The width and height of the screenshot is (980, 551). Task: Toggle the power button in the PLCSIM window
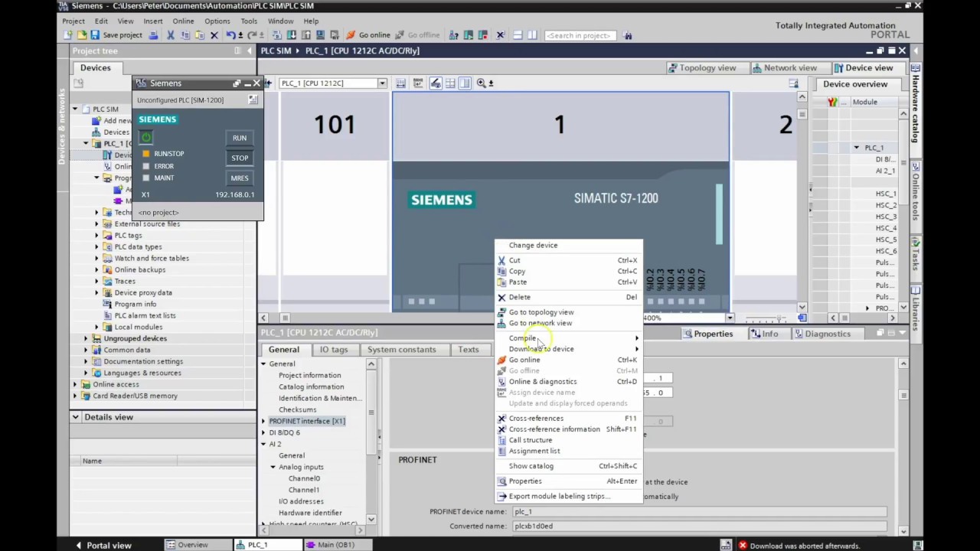click(x=146, y=138)
